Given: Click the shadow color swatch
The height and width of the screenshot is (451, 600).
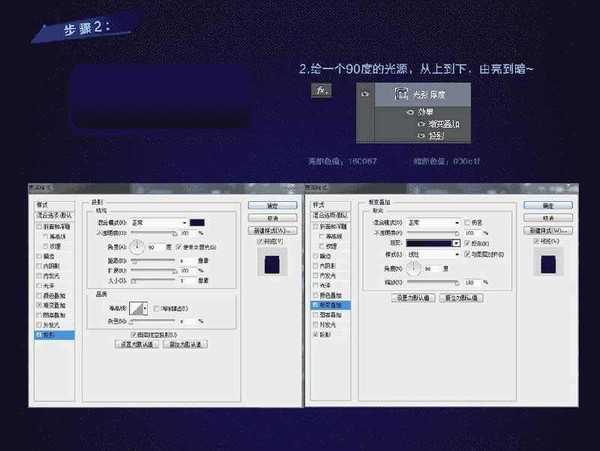Looking at the screenshot, I should 197,221.
